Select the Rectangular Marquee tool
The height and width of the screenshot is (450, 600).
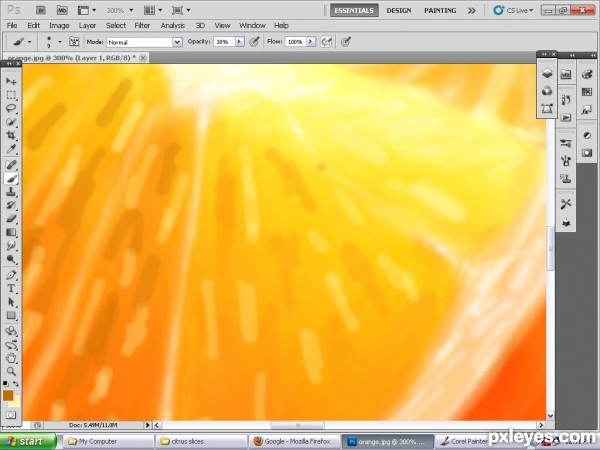[x=11, y=95]
